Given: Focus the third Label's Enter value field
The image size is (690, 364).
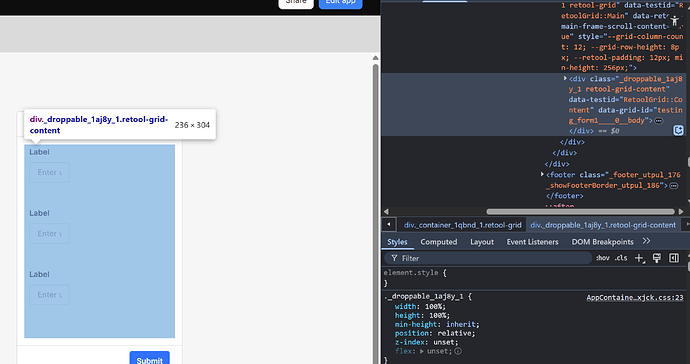Looking at the screenshot, I should point(49,295).
